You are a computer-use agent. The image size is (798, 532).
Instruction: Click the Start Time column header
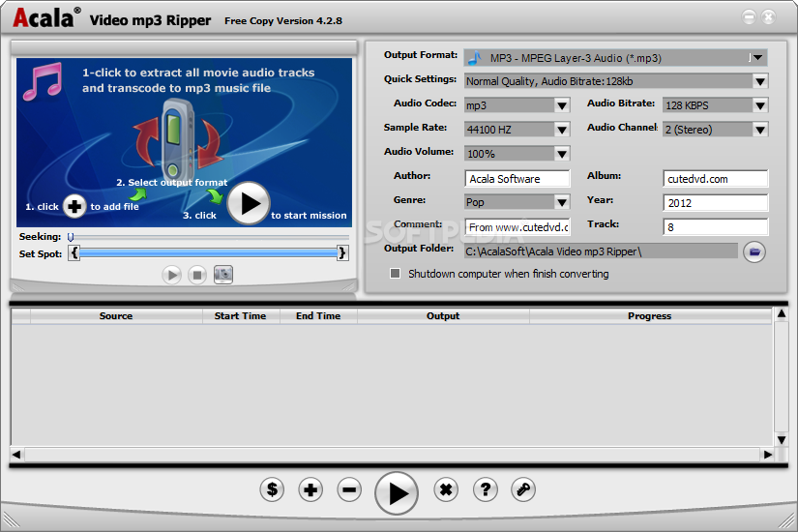[x=240, y=315]
